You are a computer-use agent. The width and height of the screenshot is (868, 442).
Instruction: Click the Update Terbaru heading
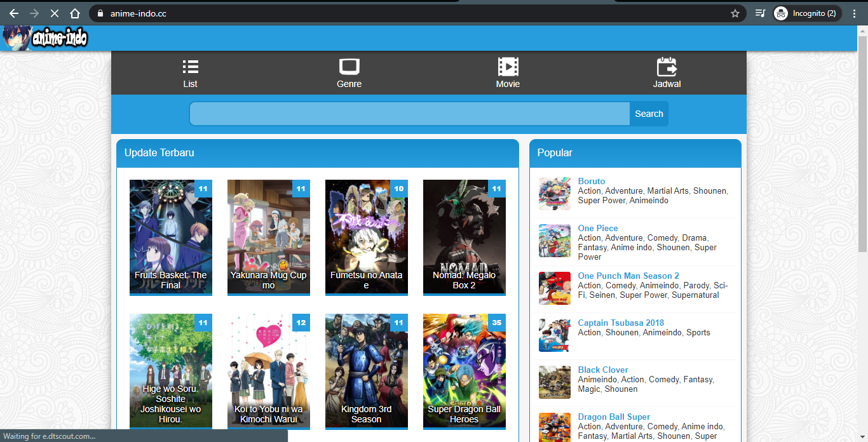click(x=159, y=152)
